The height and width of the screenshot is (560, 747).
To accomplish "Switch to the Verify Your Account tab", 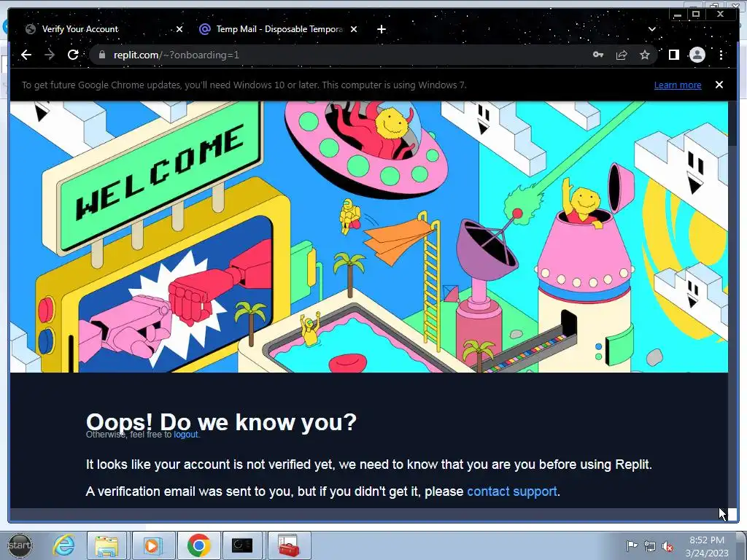I will coord(99,29).
